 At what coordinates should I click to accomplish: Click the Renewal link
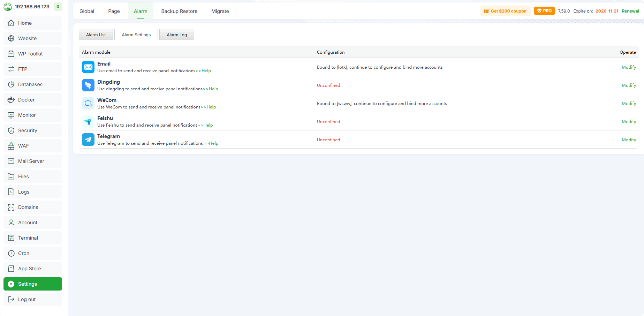[630, 11]
